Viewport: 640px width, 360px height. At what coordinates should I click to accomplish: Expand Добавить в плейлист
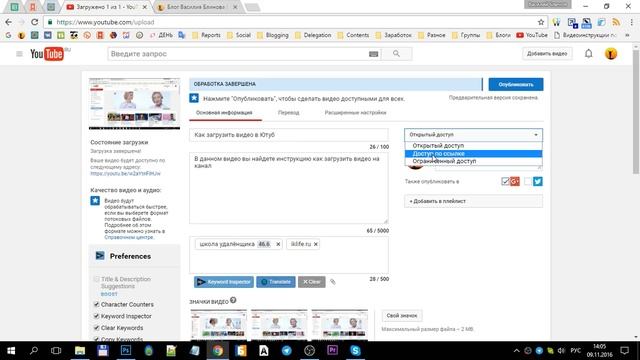[x=473, y=201]
